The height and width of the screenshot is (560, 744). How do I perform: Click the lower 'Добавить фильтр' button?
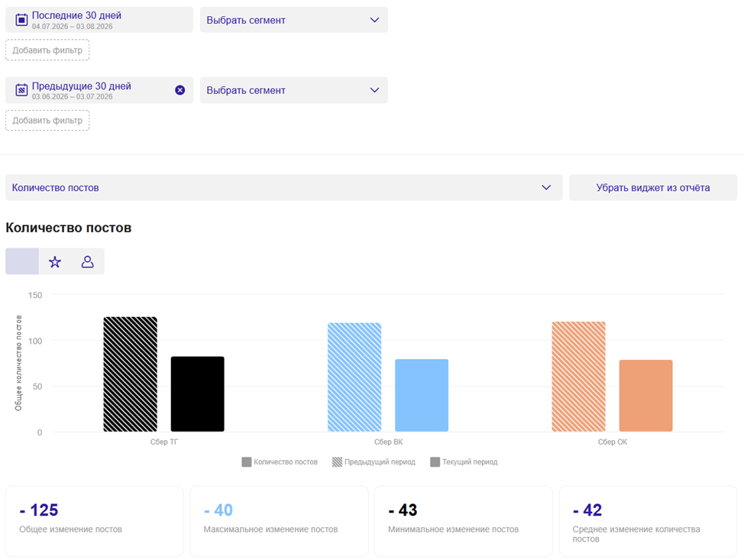47,121
